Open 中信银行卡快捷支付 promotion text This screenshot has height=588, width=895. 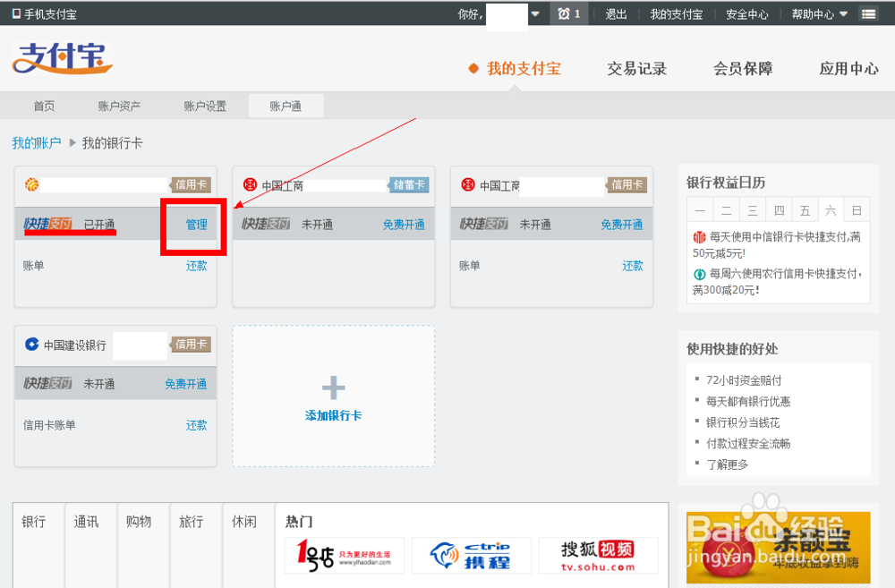tap(776, 245)
